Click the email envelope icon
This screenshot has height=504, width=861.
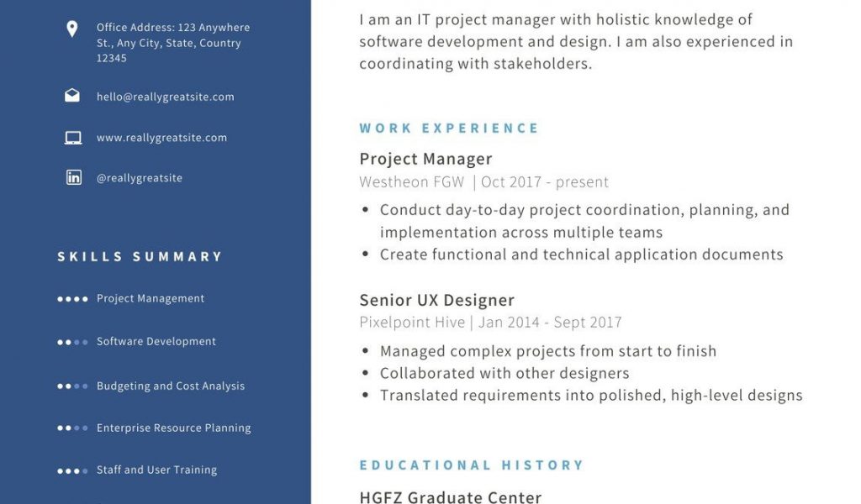click(x=72, y=96)
